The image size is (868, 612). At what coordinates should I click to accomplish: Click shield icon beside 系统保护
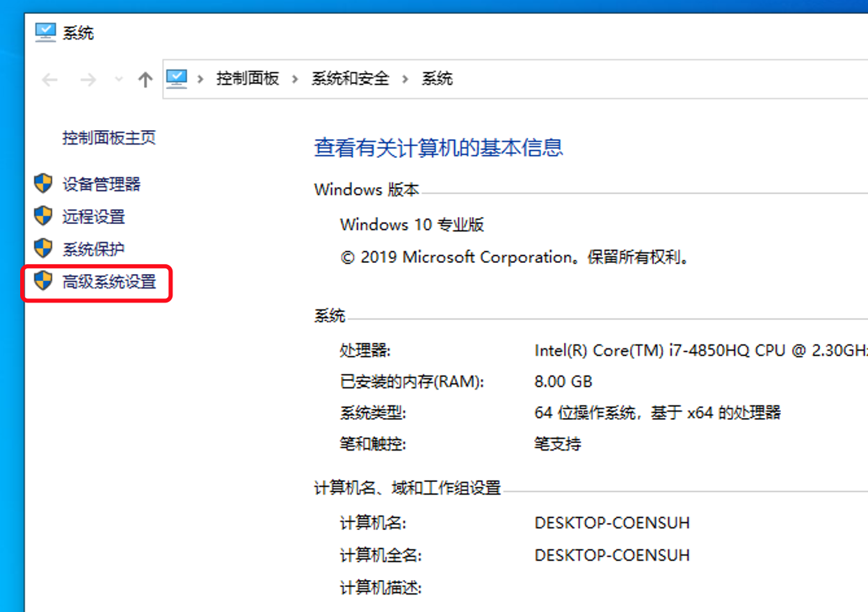coord(43,248)
